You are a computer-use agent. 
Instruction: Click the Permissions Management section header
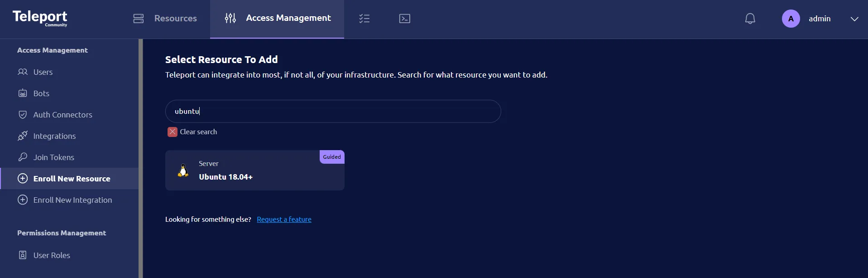[x=62, y=233]
